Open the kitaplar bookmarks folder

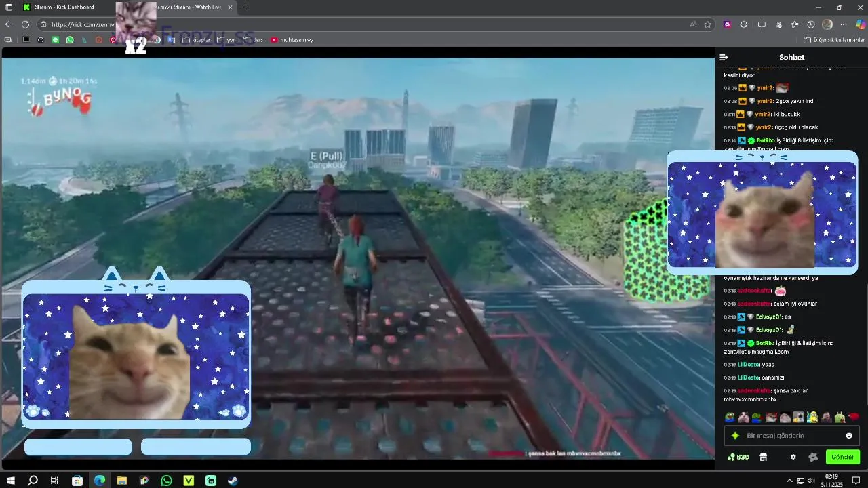(197, 40)
